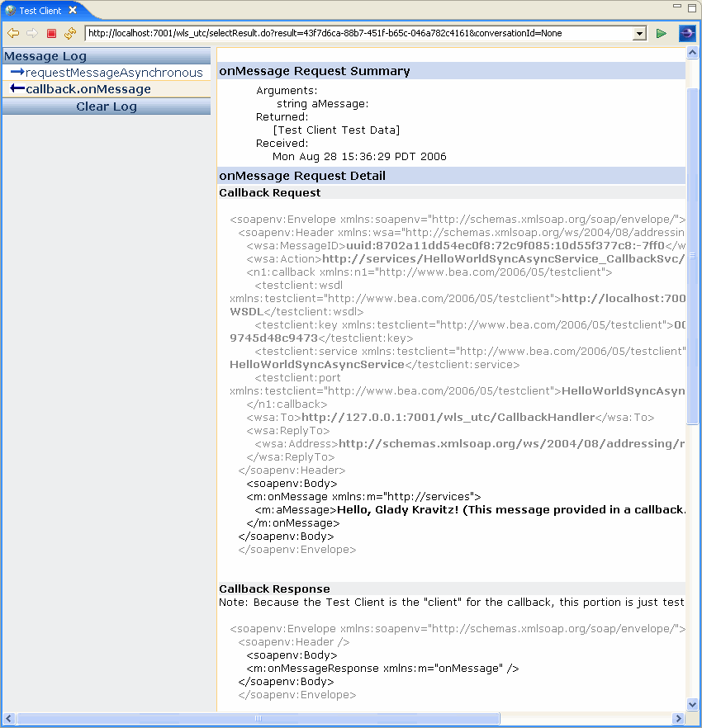Click the horizontal scrollbar thumb
Screen dimensions: 702x728
click(259, 718)
